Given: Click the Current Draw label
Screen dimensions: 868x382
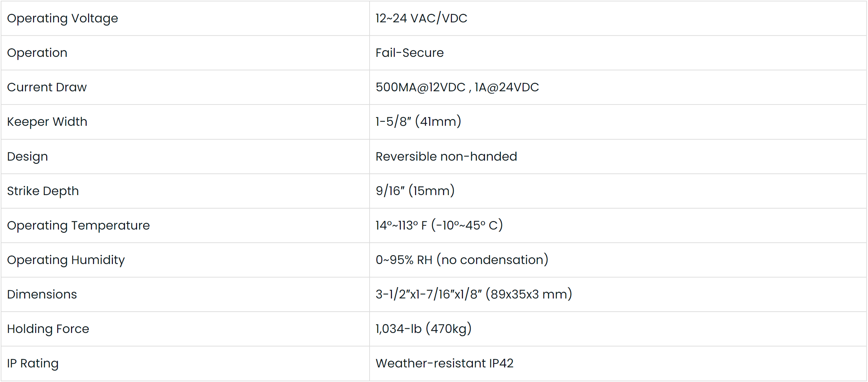Looking at the screenshot, I should (47, 87).
